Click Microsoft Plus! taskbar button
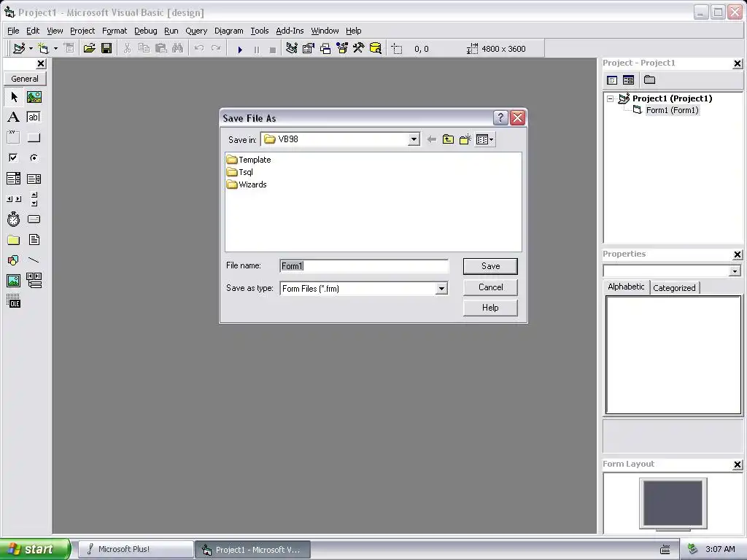The image size is (747, 560). tap(135, 550)
